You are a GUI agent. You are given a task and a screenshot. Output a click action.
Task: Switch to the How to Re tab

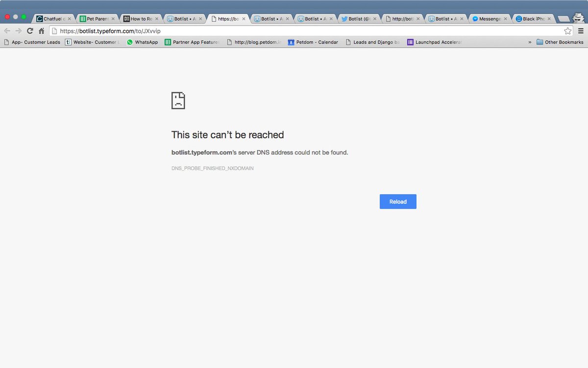[x=141, y=19]
